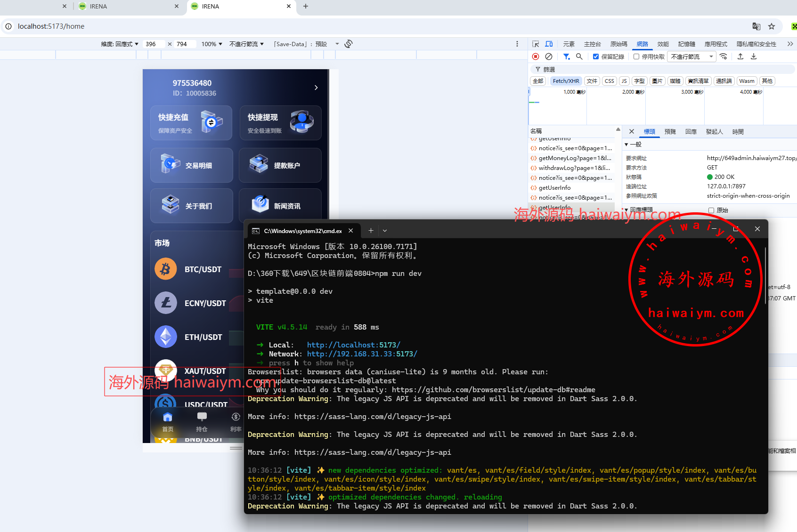797x532 pixels.
Task: Open network conditions wifi icon
Action: click(724, 56)
